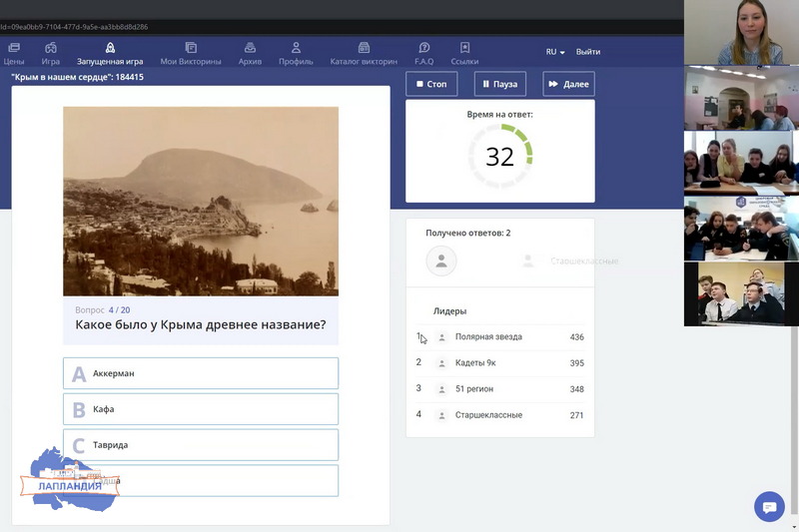Click the Каталог викторин menu label

click(x=364, y=62)
